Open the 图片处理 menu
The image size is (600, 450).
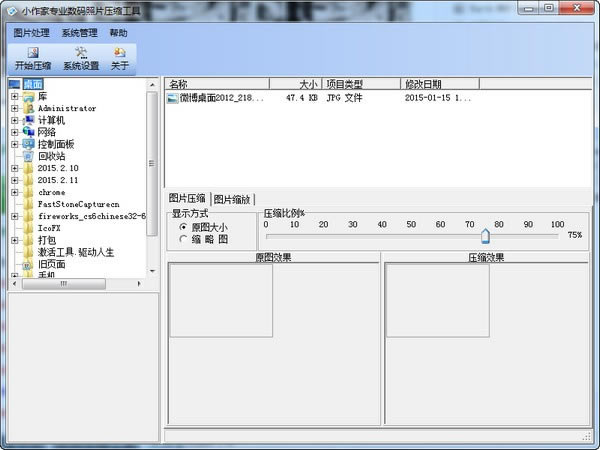click(32, 33)
